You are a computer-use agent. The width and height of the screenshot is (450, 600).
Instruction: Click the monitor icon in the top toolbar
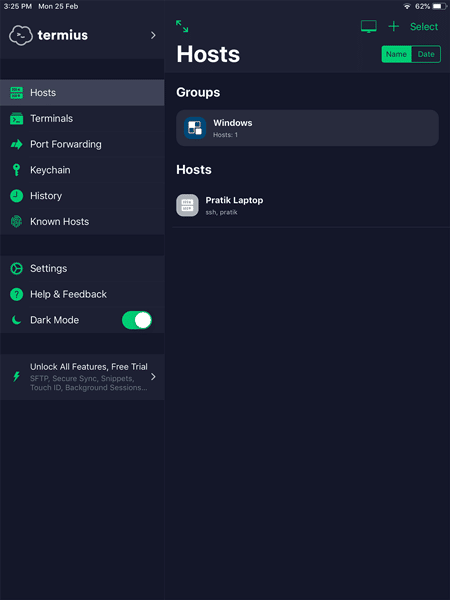[369, 26]
